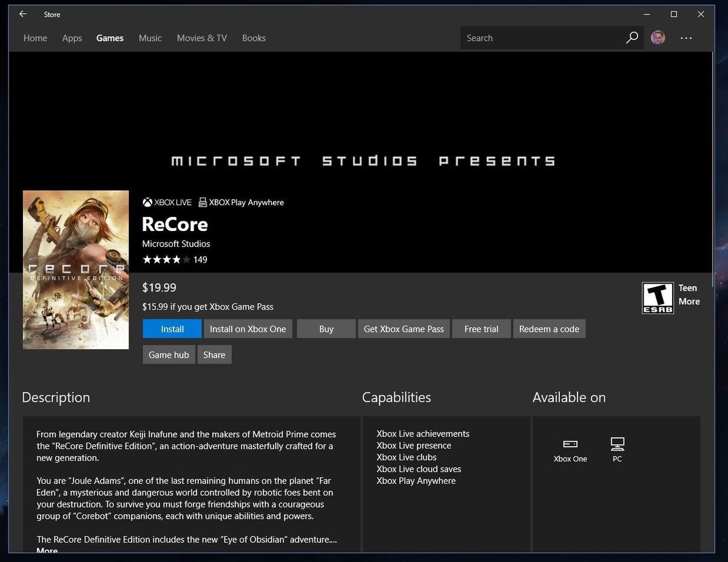Go to the Home tab
Image resolution: width=728 pixels, height=562 pixels.
click(x=35, y=38)
